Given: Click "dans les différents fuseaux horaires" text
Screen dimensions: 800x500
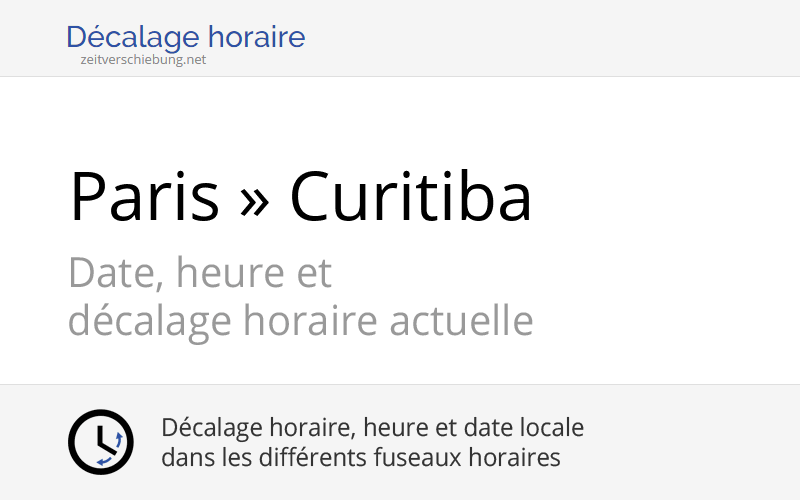Looking at the screenshot, I should tap(360, 458).
